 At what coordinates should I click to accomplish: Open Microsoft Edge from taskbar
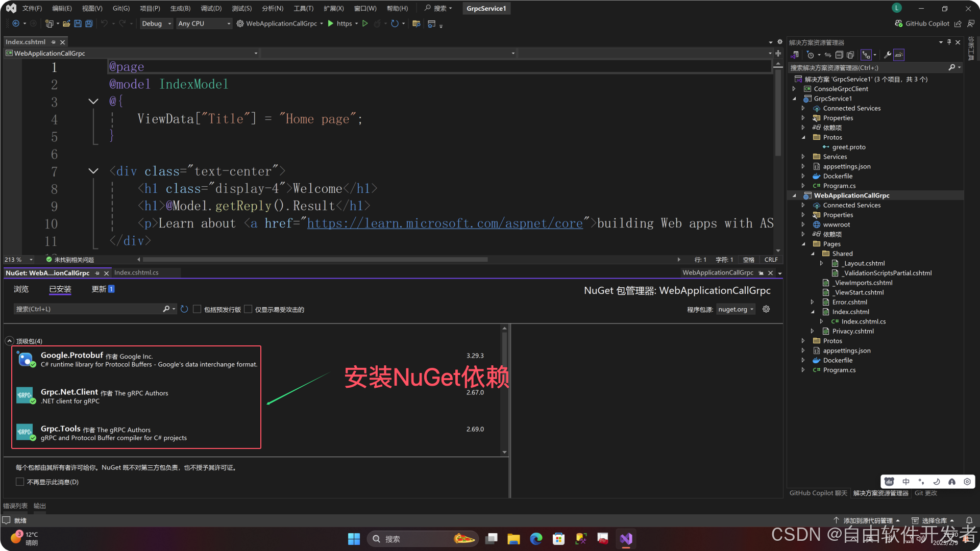click(536, 539)
